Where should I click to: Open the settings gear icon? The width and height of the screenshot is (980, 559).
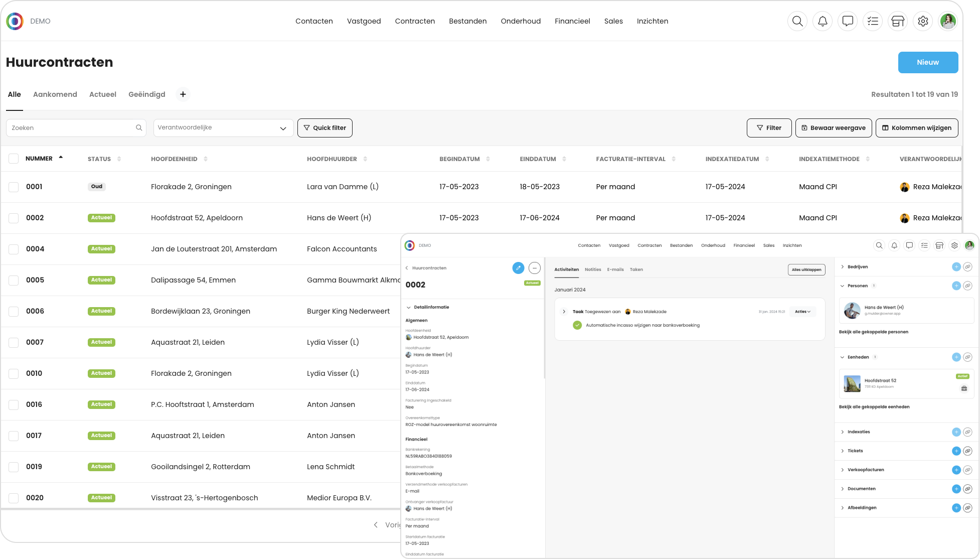[x=923, y=21]
